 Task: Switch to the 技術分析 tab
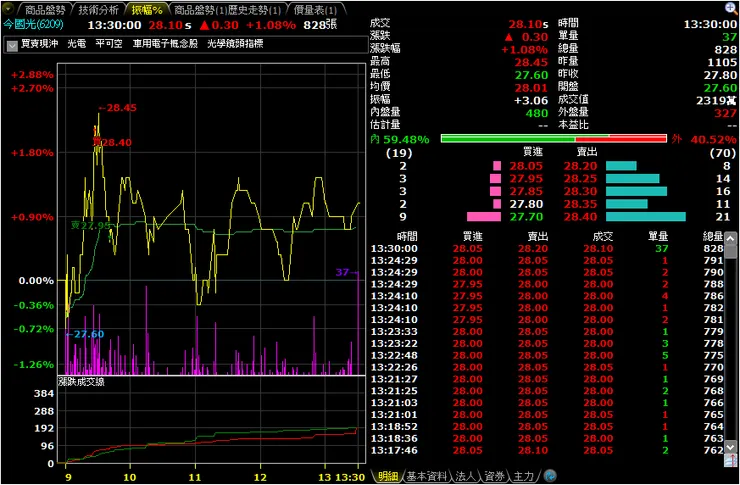point(97,9)
